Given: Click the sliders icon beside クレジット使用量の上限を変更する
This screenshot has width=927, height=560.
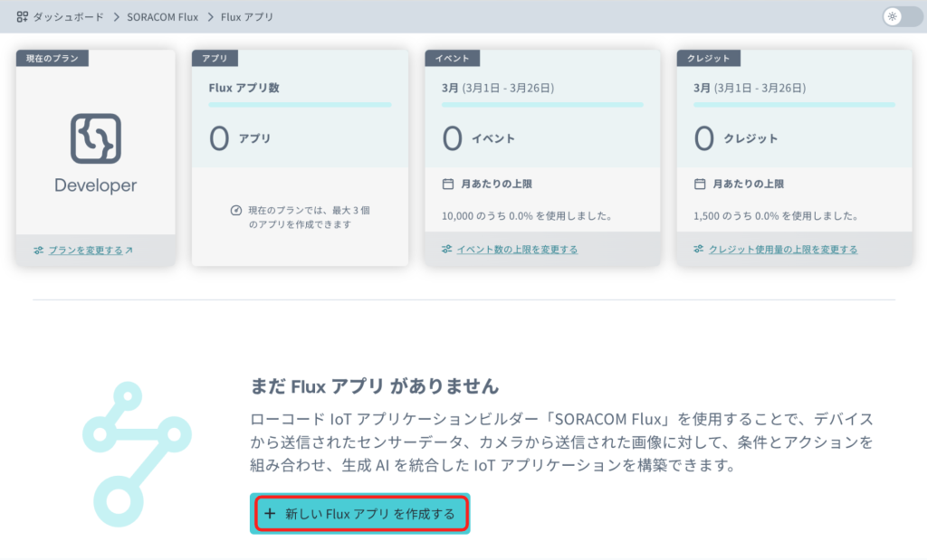Looking at the screenshot, I should 699,250.
